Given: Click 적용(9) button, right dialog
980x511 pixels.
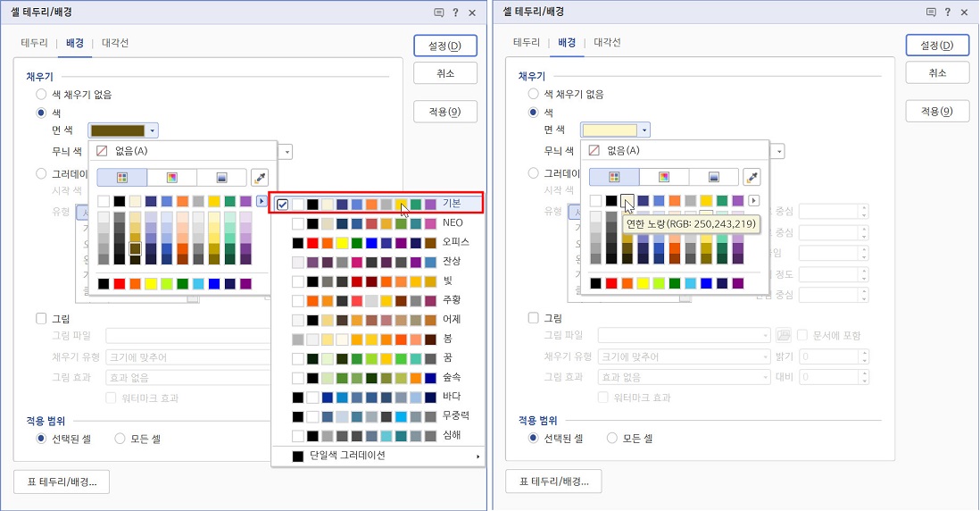Looking at the screenshot, I should (937, 111).
